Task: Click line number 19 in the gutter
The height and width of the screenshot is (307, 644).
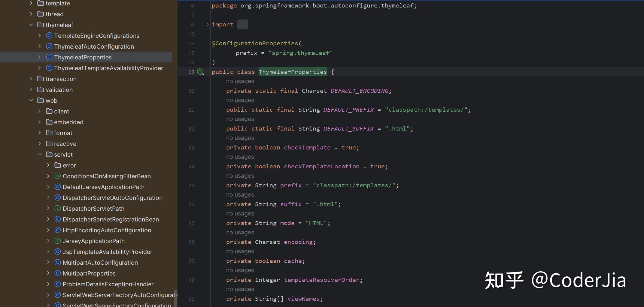Action: tap(191, 72)
